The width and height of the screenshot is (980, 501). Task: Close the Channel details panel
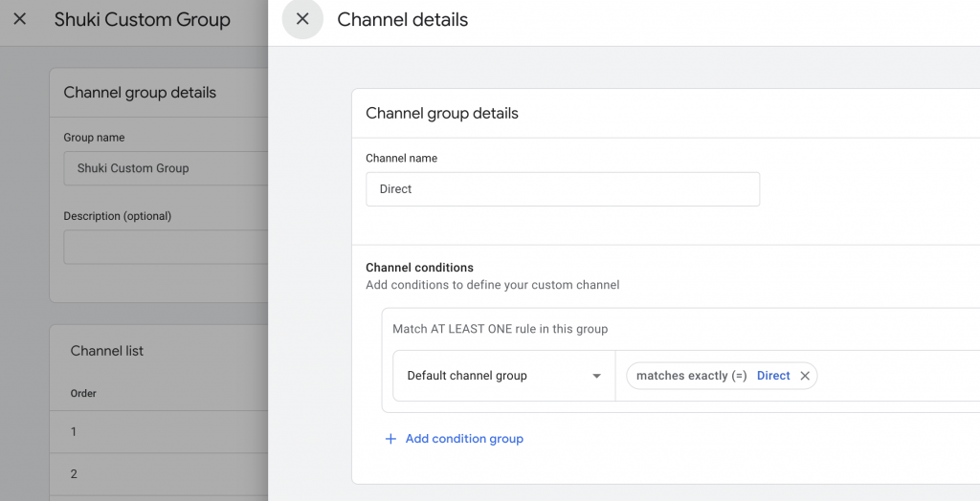point(302,19)
